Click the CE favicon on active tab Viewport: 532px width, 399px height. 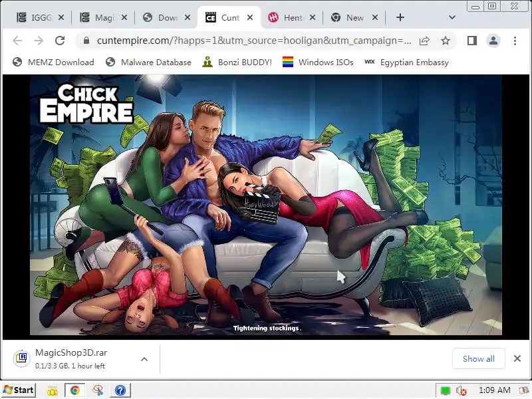pos(211,17)
